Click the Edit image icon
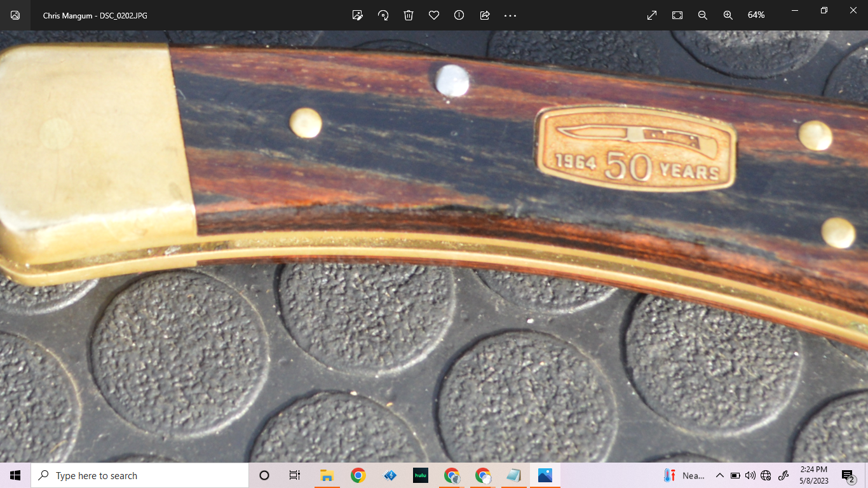 [x=358, y=15]
